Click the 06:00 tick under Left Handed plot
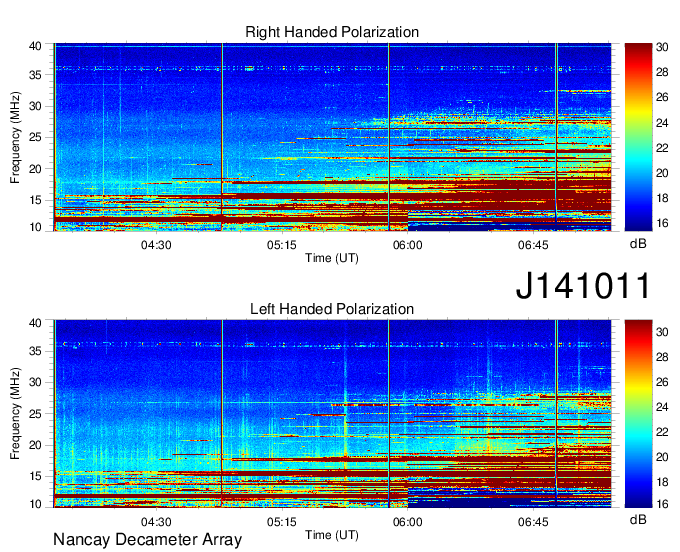Screen dimensions: 680x552 tap(407, 522)
